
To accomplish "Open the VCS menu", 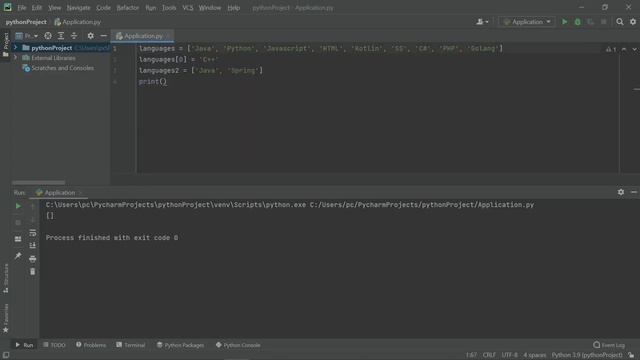I will click(x=188, y=8).
